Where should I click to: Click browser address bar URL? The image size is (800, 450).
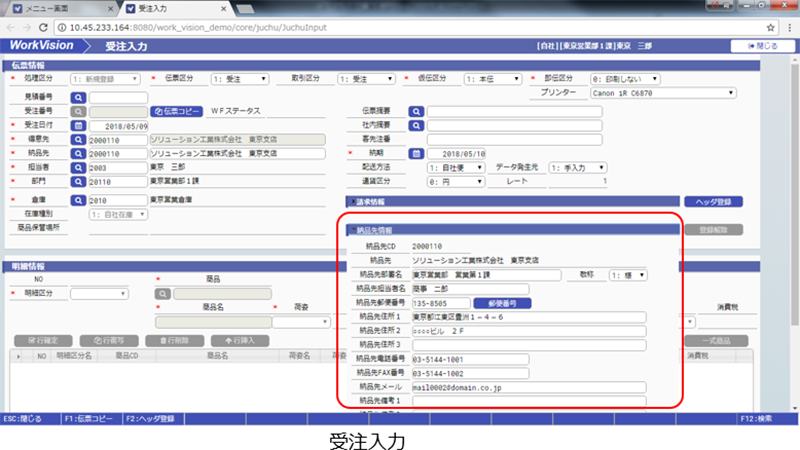coord(198,28)
